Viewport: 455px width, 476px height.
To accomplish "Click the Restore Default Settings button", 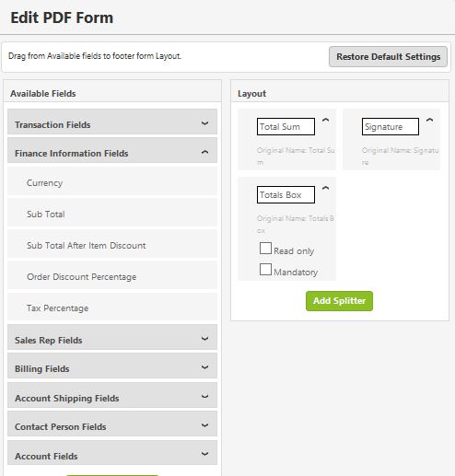I will [x=388, y=57].
